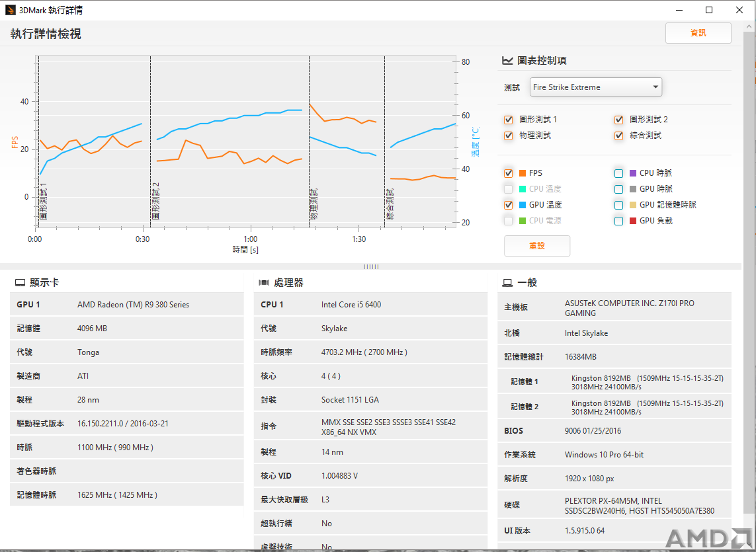Viewport: 756px width, 552px height.
Task: Click the BIOS 9006 01/25/2016 value
Action: coord(593,431)
